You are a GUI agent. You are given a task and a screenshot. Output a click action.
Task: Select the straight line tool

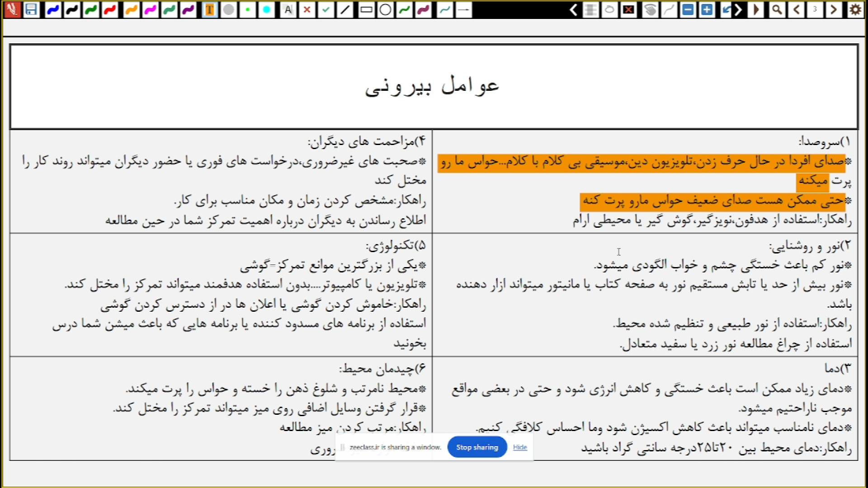[345, 9]
